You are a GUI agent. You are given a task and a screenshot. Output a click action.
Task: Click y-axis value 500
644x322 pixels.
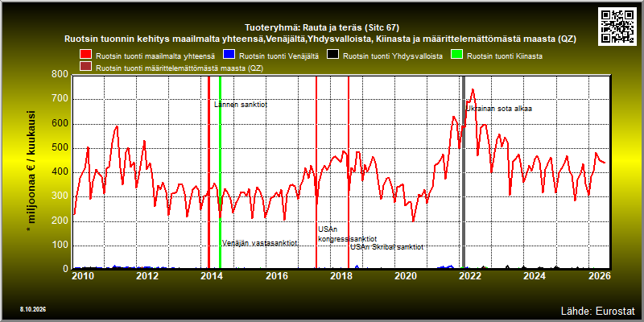(60, 148)
